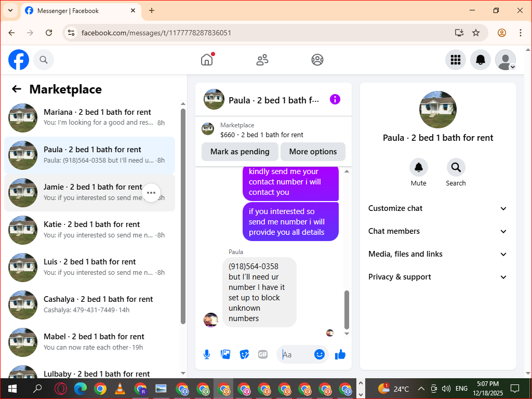Open Cashalya 2 bed 1 bath conversation

(x=89, y=304)
